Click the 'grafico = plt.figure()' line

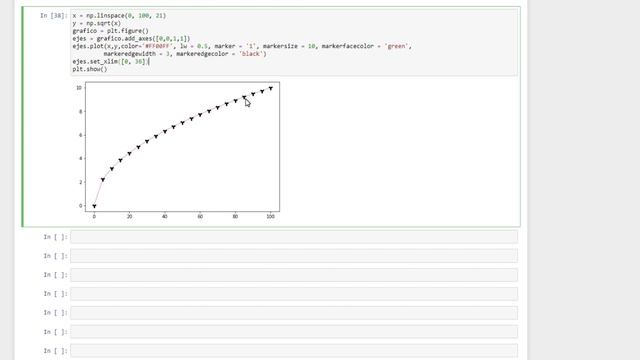[111, 31]
